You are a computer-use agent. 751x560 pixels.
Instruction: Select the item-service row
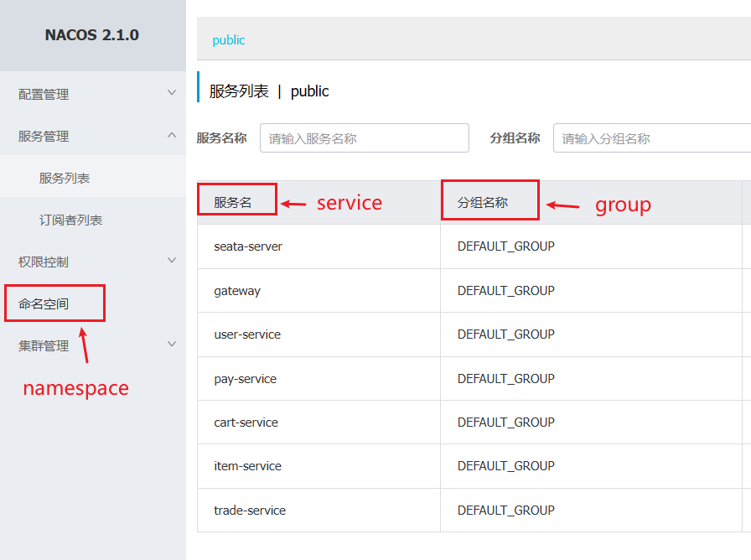pyautogui.click(x=247, y=466)
